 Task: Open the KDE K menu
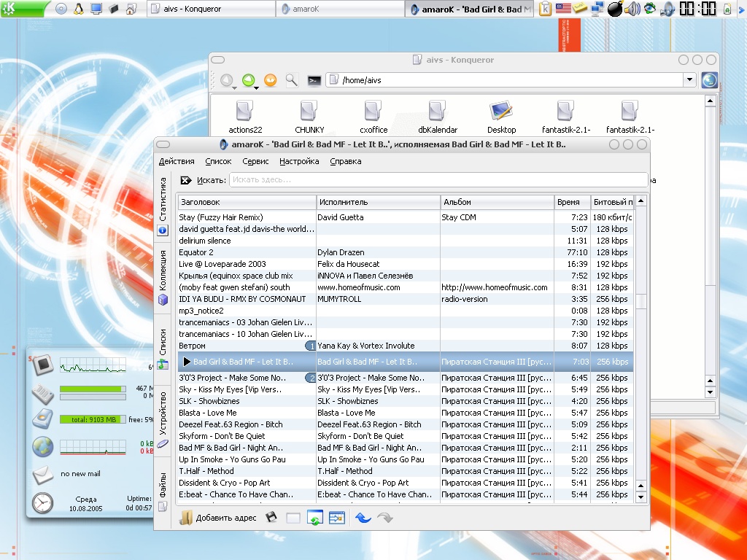pos(24,9)
